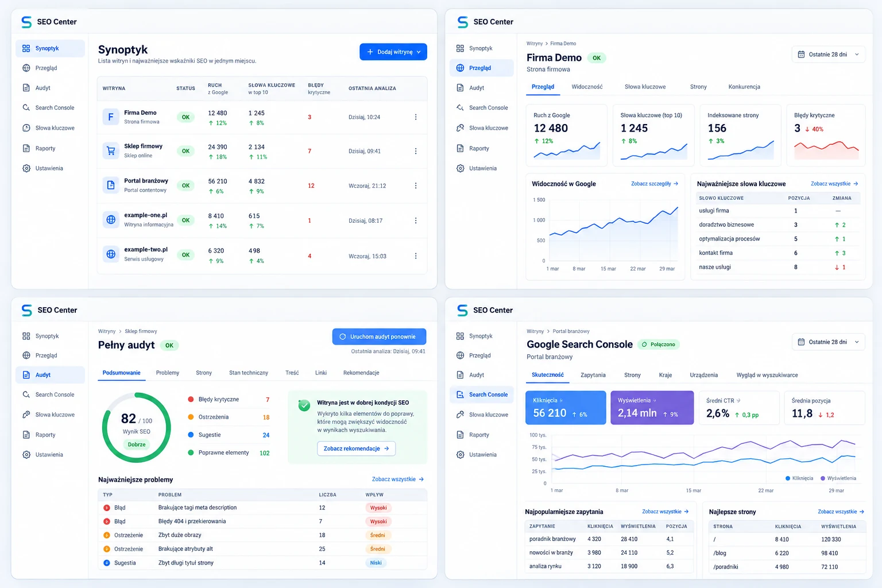Open the Stan techniczny tab
The height and width of the screenshot is (588, 882).
(249, 373)
